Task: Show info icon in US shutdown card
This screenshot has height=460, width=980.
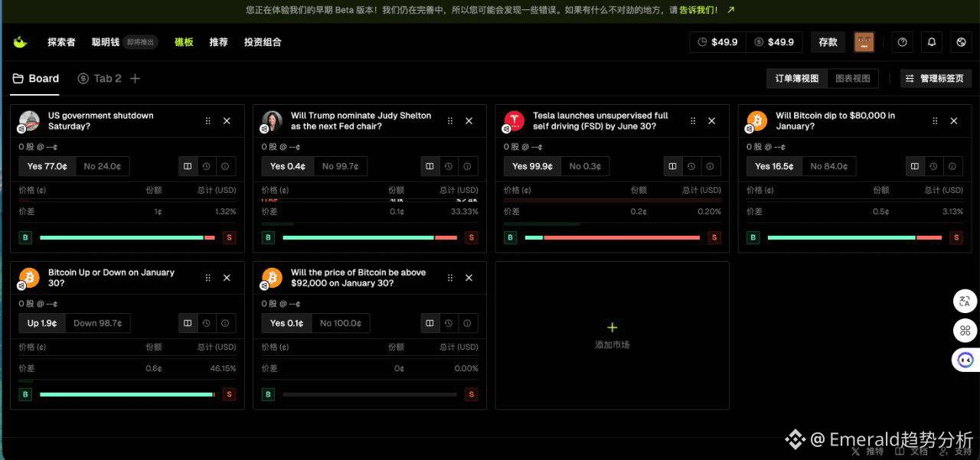Action: (225, 166)
